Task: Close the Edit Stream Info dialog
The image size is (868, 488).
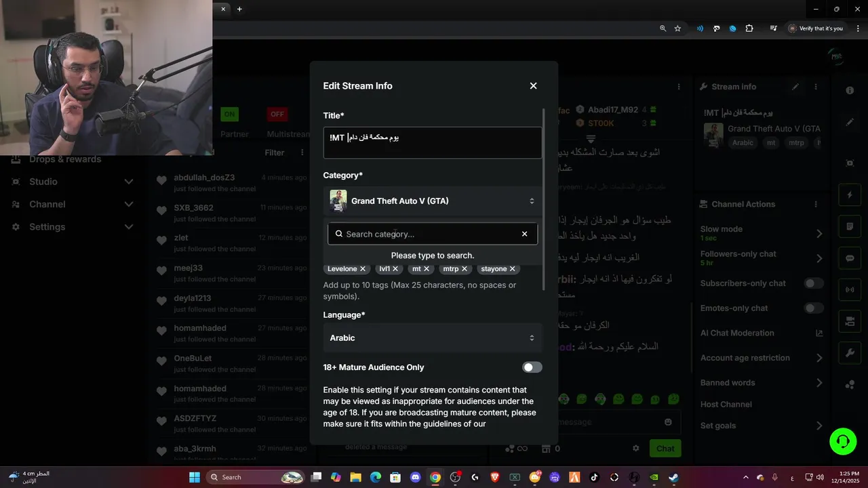Action: coord(533,86)
